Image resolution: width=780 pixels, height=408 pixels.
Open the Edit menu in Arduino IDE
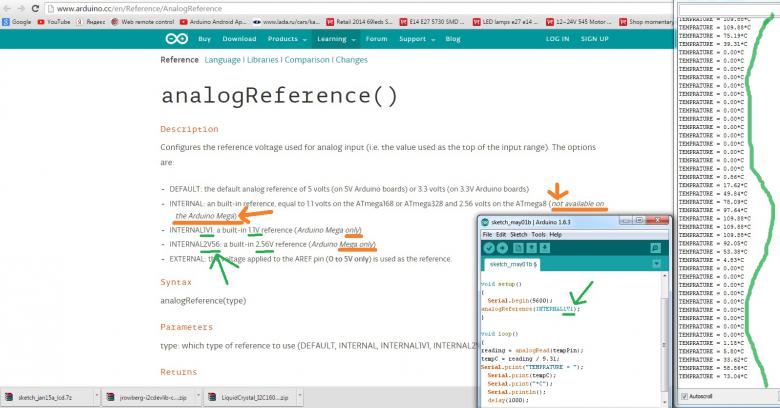[501, 234]
